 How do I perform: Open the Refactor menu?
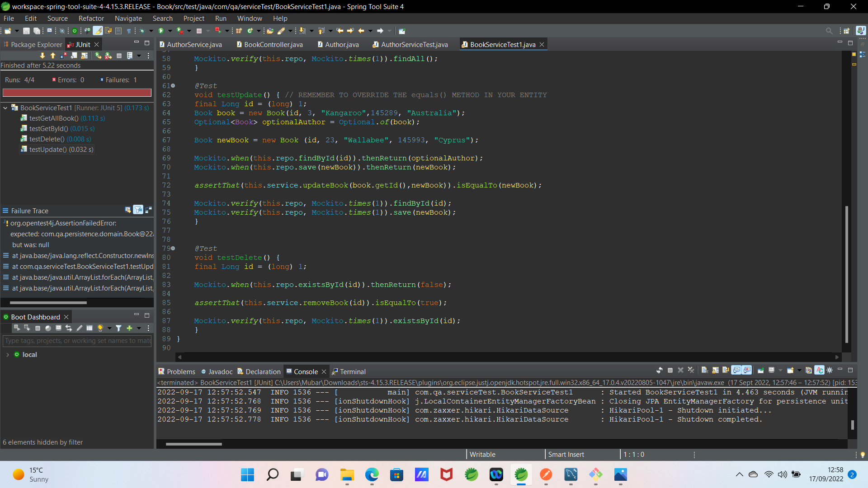91,19
